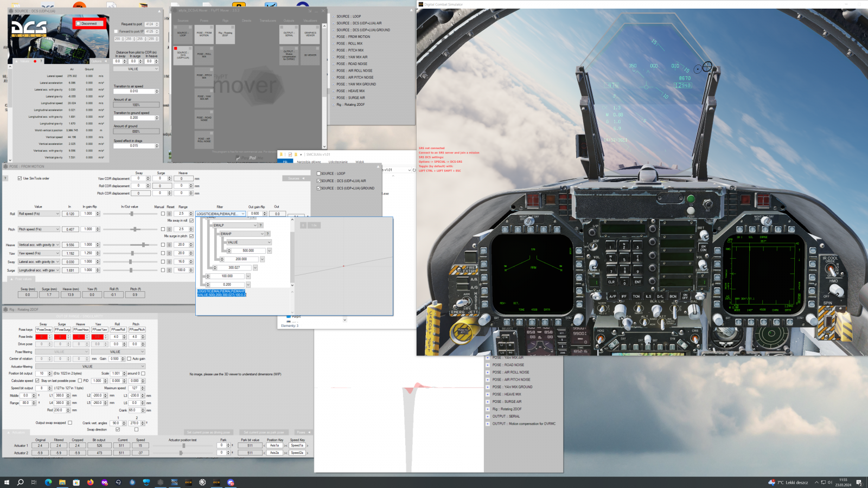Viewport: 868px width, 488px height.
Task: Click Set current pose as driving pose
Action: click(208, 432)
